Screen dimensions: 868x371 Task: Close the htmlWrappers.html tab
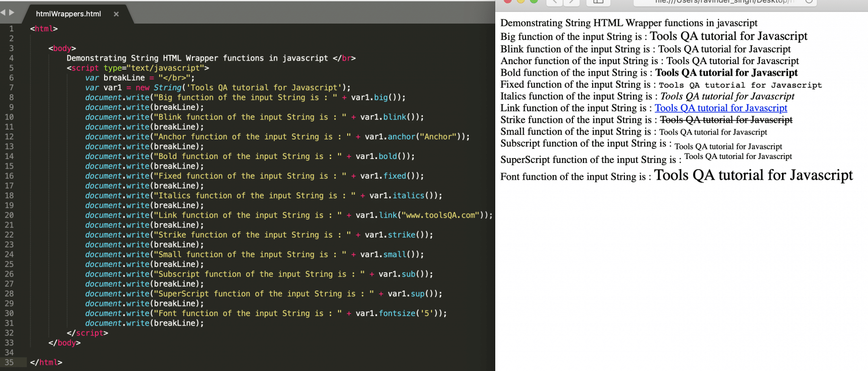[116, 14]
